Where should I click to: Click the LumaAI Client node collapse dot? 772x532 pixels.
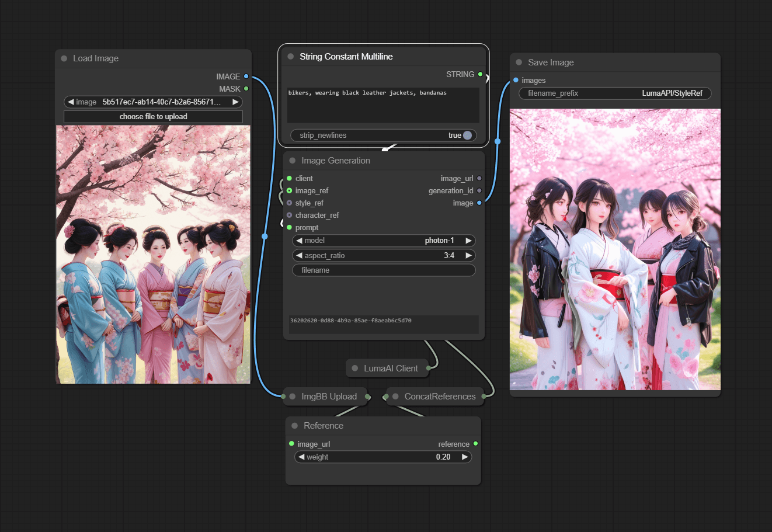(x=355, y=368)
